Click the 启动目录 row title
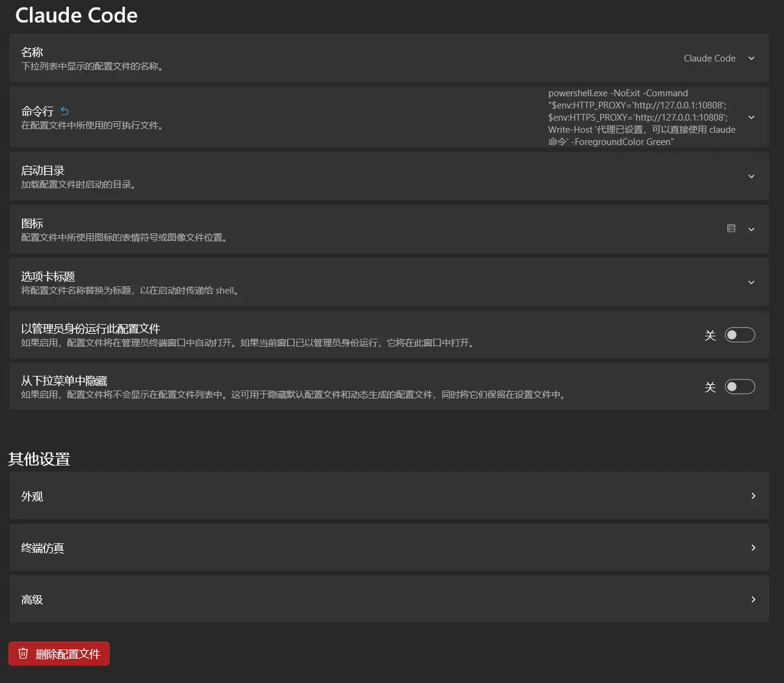The height and width of the screenshot is (683, 784). click(x=43, y=171)
